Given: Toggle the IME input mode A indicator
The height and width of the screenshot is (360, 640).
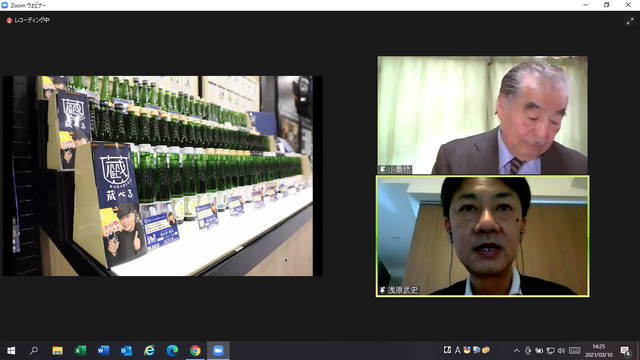Looking at the screenshot, I should pyautogui.click(x=458, y=350).
